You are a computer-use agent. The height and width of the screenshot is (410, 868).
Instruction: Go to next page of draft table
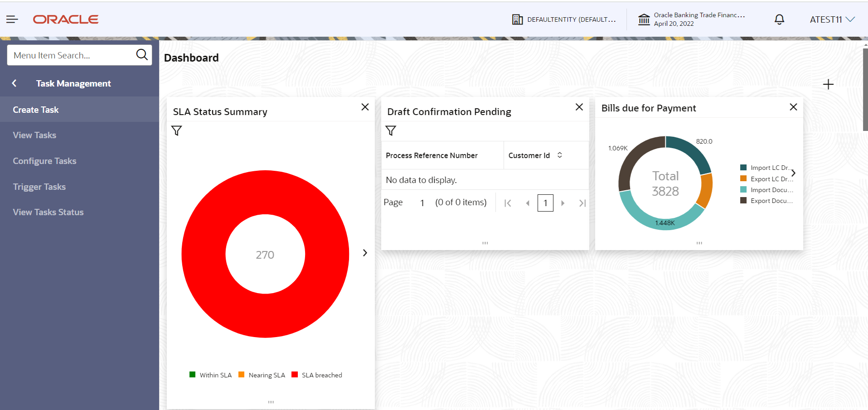coord(563,203)
